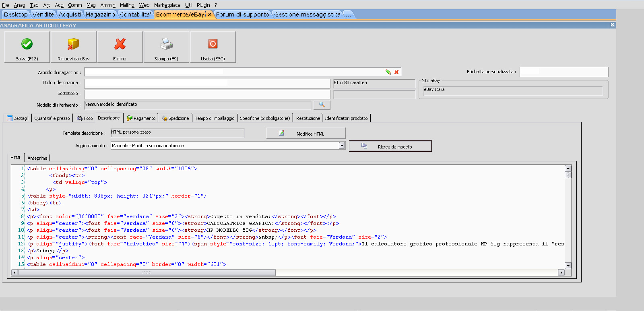Screen dimensions: 644x311
Task: Close the Ecommerce/eBay tab
Action: (210, 14)
